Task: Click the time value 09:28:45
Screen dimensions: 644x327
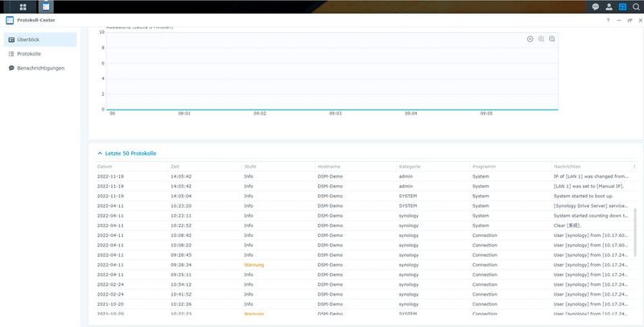Action: tap(181, 255)
